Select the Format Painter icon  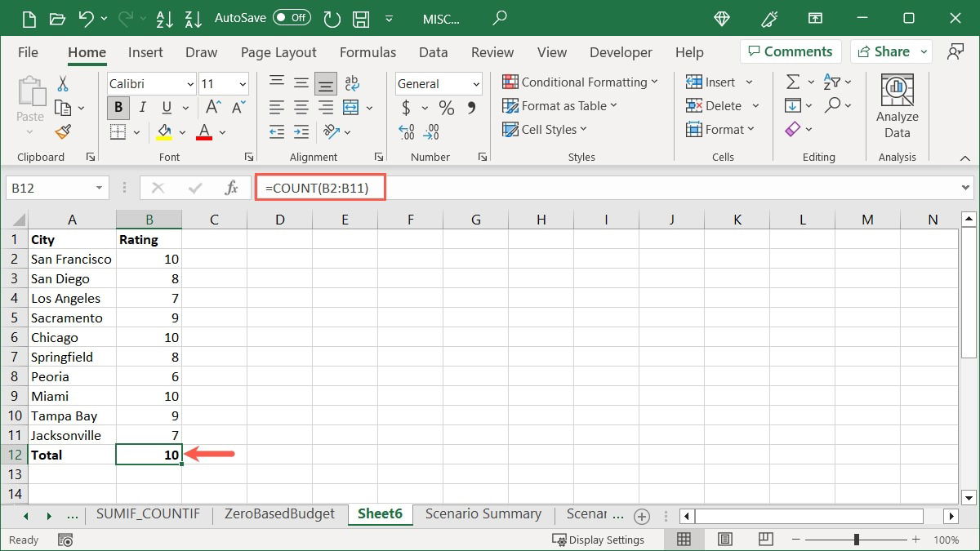pos(64,131)
